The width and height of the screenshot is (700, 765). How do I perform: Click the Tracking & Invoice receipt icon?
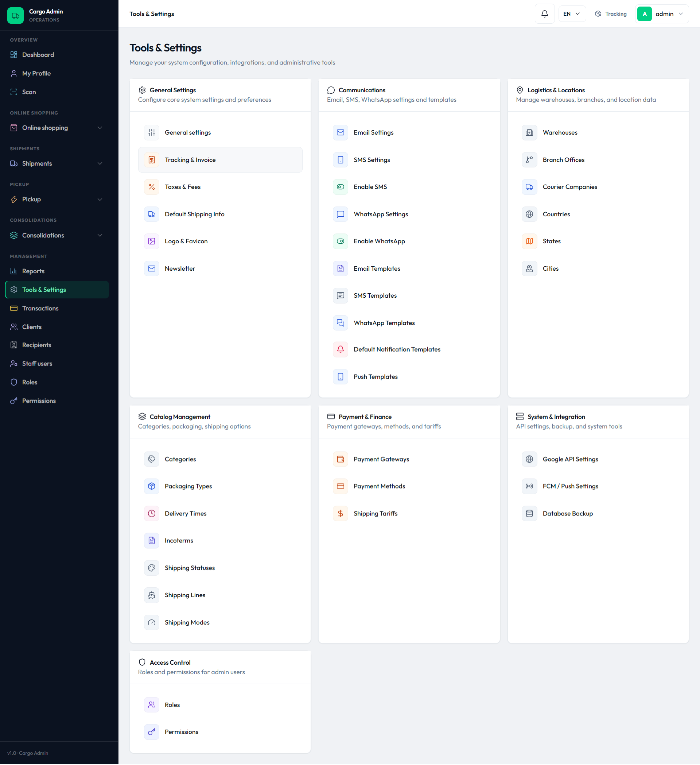(x=151, y=160)
